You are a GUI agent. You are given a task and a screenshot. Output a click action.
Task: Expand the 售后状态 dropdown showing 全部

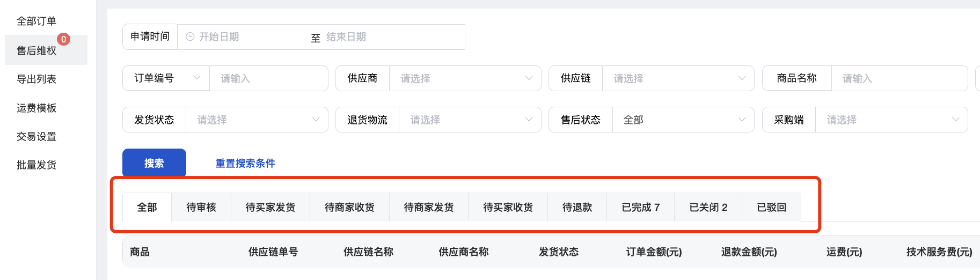coord(683,120)
